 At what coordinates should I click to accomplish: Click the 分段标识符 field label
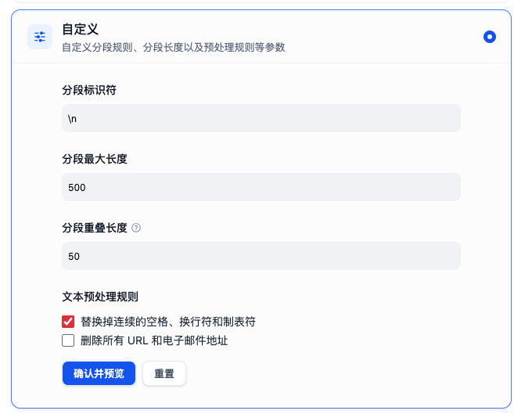point(89,90)
